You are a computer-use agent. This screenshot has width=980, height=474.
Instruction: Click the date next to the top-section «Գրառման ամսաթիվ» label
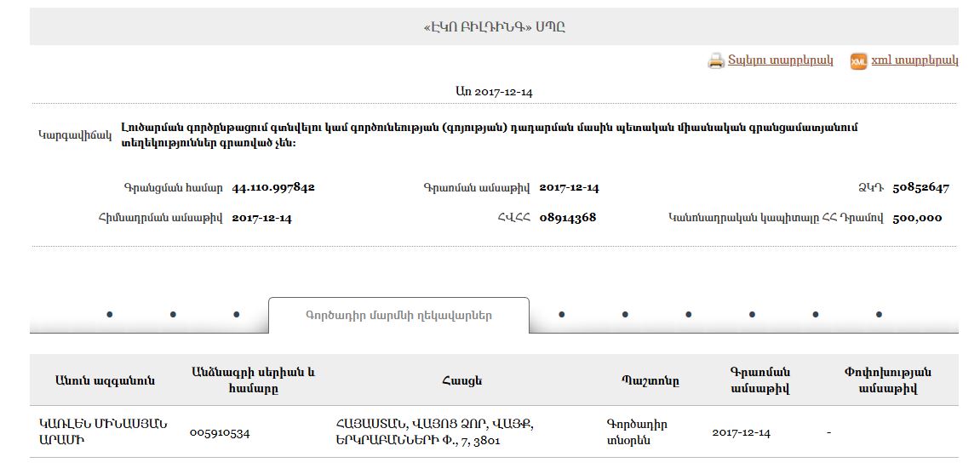tap(569, 187)
